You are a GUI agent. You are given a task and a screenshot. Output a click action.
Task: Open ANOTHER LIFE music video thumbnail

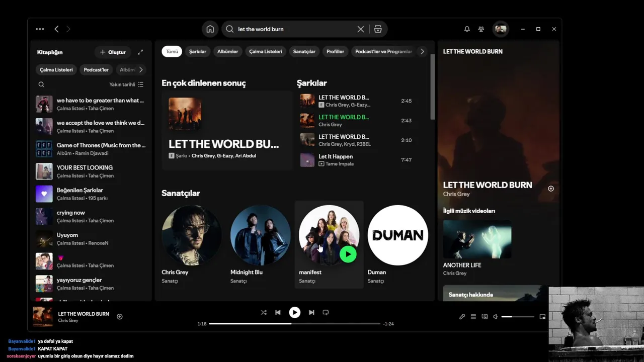(x=477, y=239)
